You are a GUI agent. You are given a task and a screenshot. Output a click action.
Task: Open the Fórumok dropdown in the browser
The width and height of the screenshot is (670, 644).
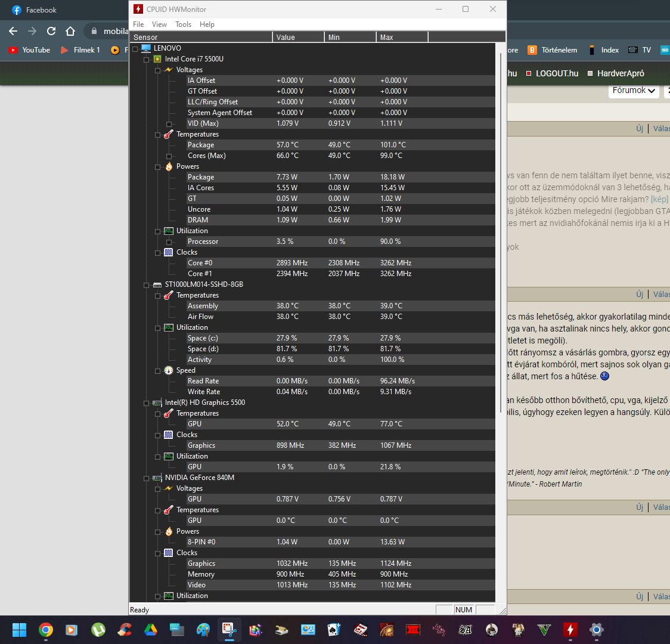[633, 91]
